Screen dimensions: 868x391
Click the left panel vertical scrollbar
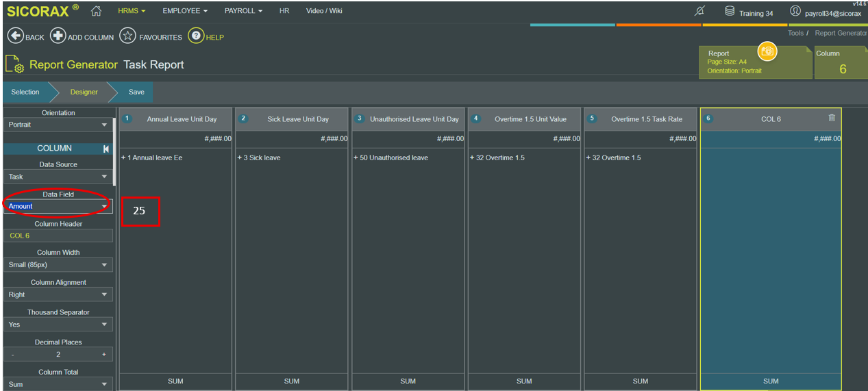point(114,152)
